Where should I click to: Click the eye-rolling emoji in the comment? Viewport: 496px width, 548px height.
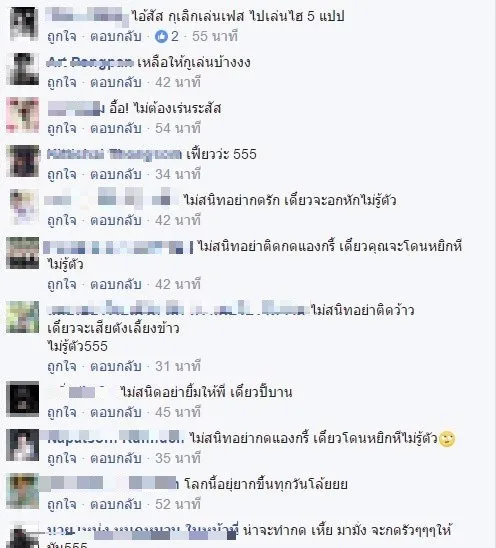(447, 439)
